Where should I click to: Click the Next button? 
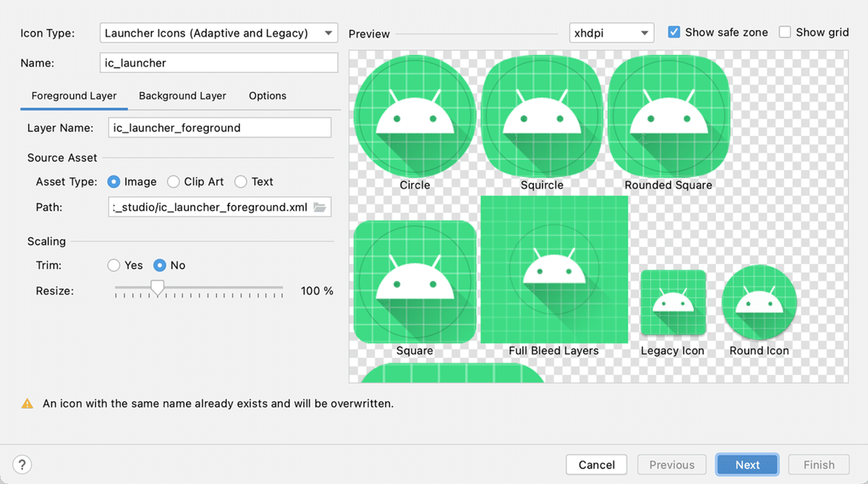click(747, 464)
